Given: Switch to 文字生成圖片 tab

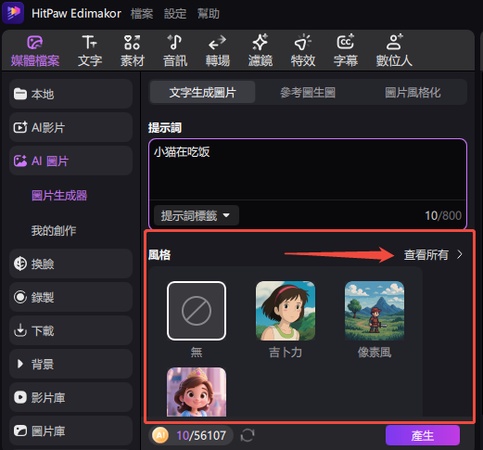Looking at the screenshot, I should click(x=202, y=92).
